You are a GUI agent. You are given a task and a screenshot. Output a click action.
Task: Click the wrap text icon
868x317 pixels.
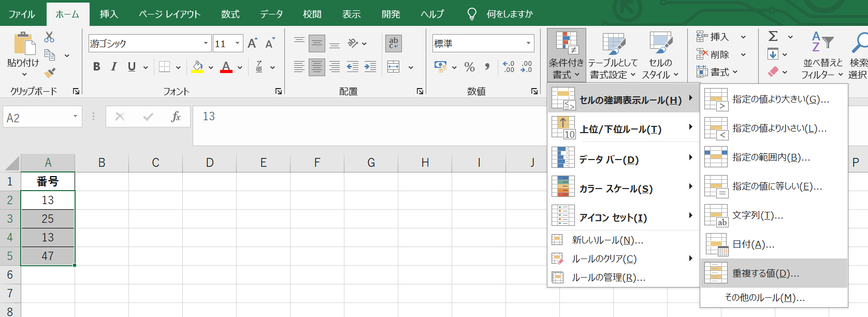[x=394, y=44]
